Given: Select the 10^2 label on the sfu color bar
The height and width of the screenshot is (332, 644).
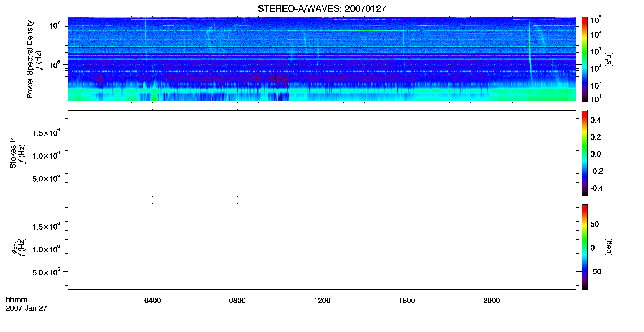Looking at the screenshot, I should pos(596,85).
